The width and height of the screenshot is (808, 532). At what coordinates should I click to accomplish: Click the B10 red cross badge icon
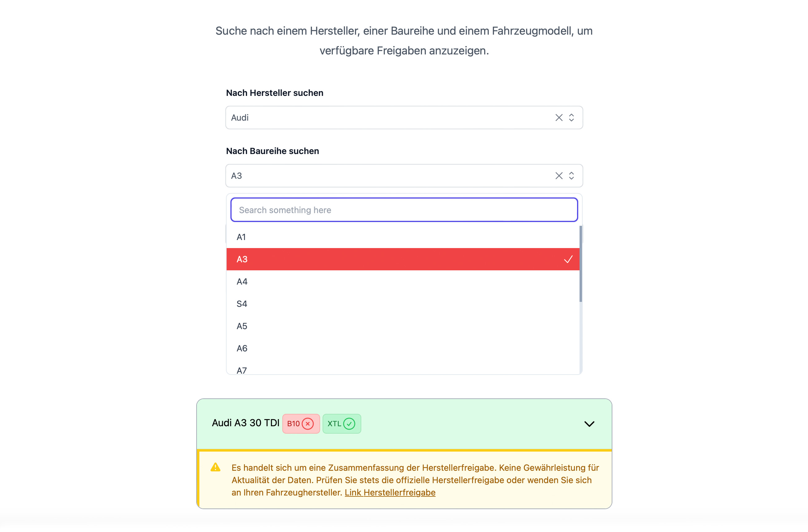pyautogui.click(x=308, y=423)
